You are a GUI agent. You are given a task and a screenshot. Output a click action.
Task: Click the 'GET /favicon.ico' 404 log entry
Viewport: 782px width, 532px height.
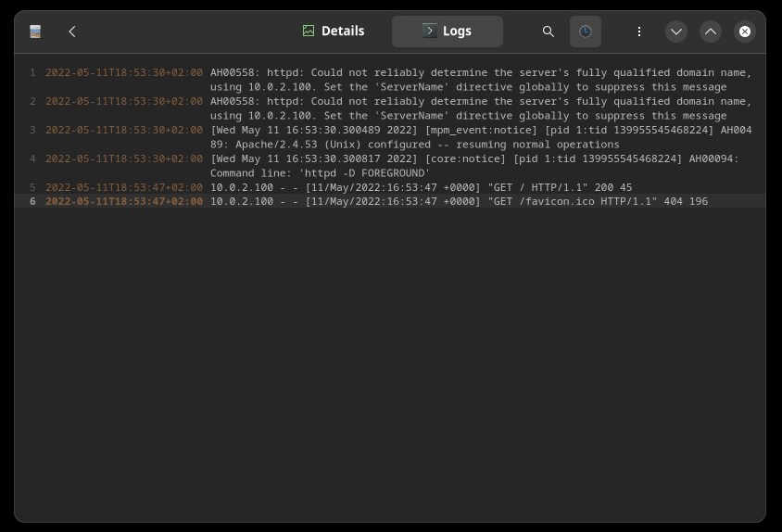(x=459, y=201)
